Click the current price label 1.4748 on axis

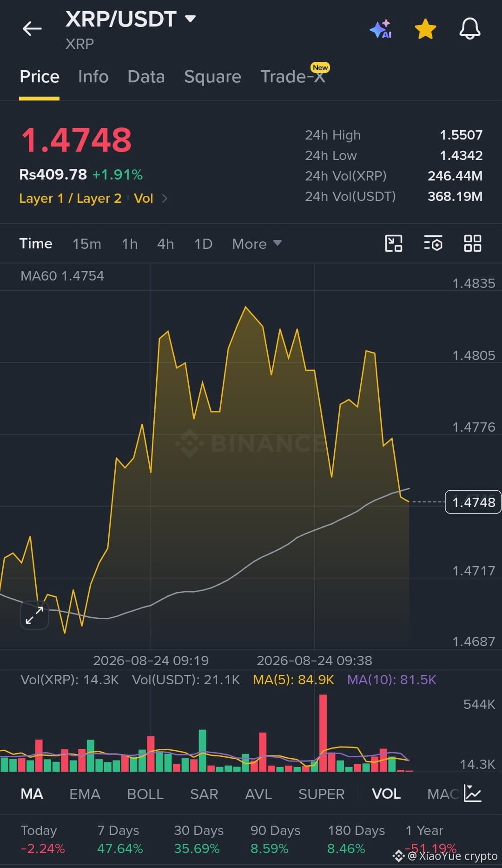click(473, 502)
